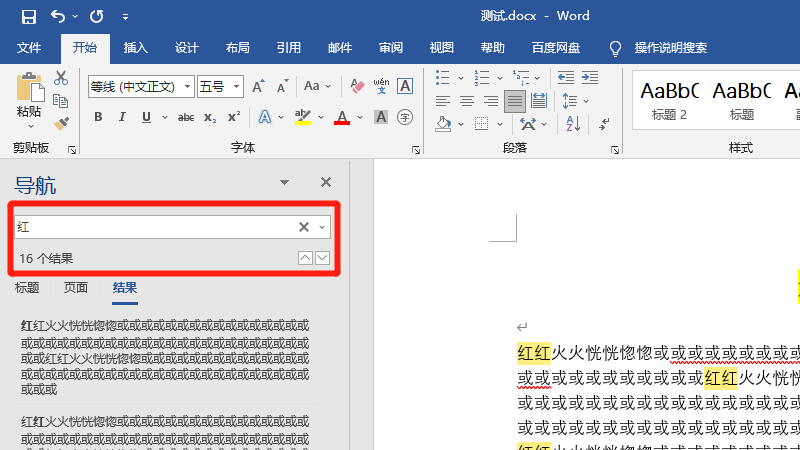Click the navigation search input field
Screen dimensions: 800x450
[x=150, y=228]
